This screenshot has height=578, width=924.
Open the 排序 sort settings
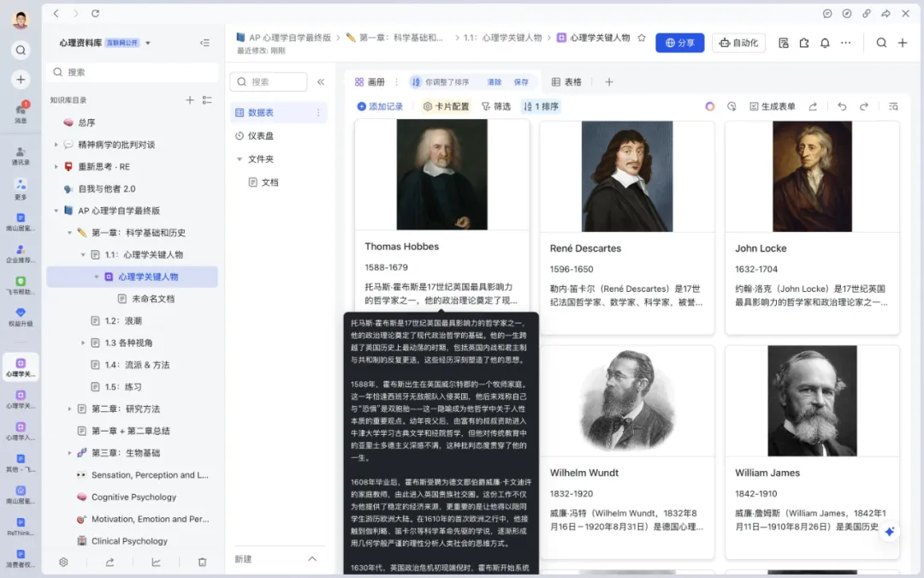point(542,105)
